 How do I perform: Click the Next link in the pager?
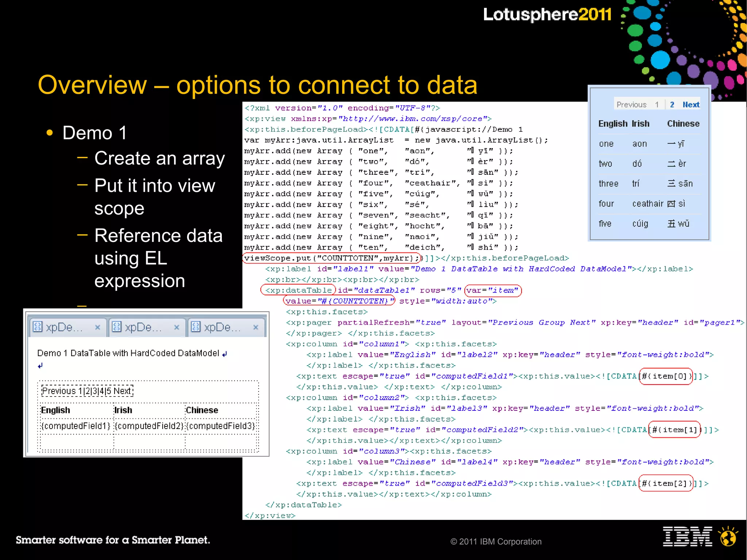pyautogui.click(x=691, y=105)
